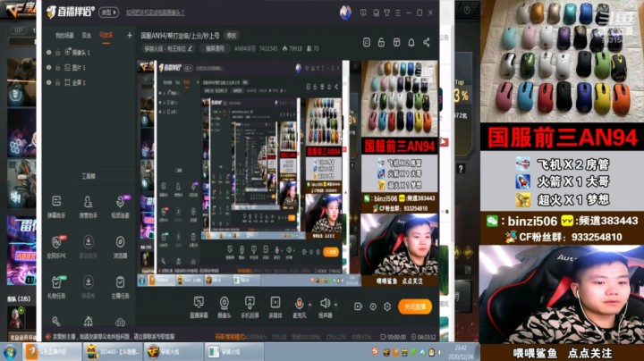Click the cloud icon in toolbox bottom row
The image size is (644, 361).
(x=120, y=322)
